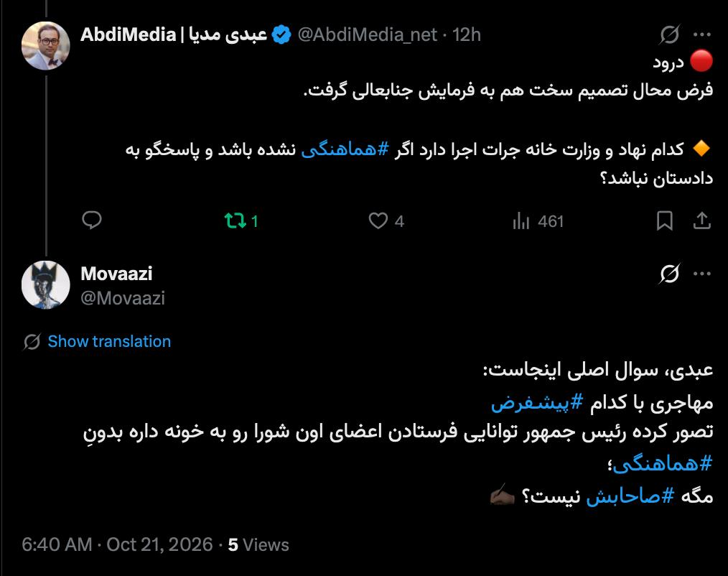Open the #صاحابش hashtag

(x=630, y=496)
